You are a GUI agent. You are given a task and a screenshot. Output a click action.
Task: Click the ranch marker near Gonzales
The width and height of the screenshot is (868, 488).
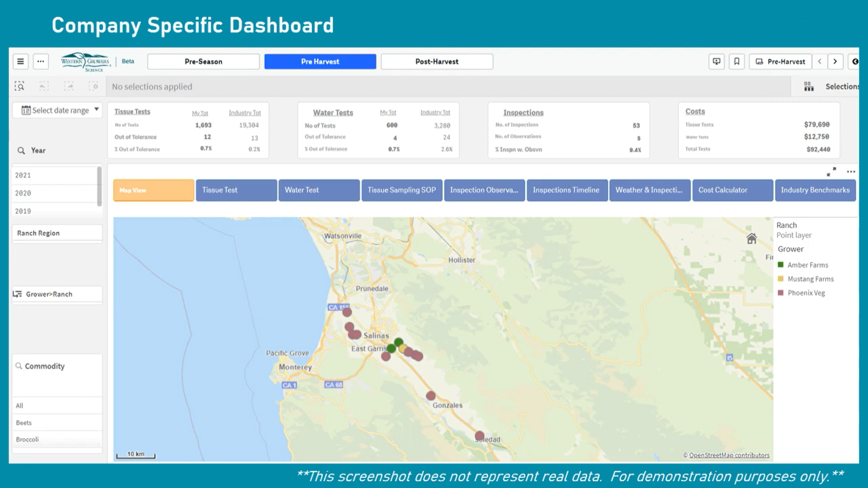click(x=431, y=396)
